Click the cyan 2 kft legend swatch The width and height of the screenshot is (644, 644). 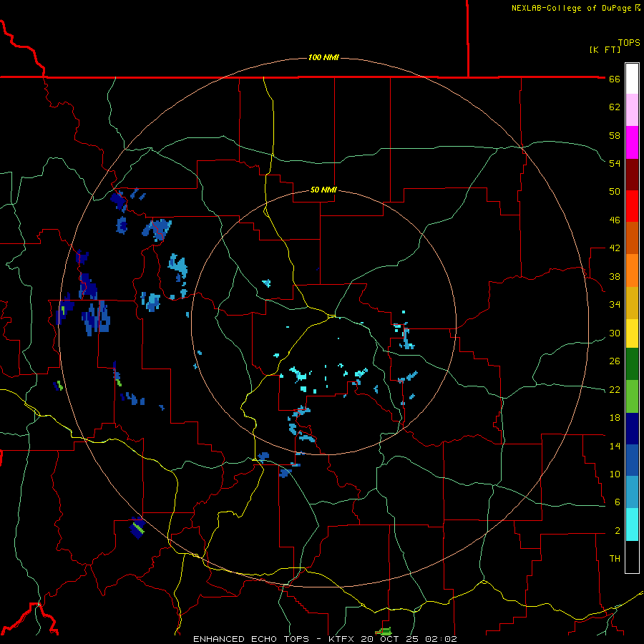pos(632,525)
